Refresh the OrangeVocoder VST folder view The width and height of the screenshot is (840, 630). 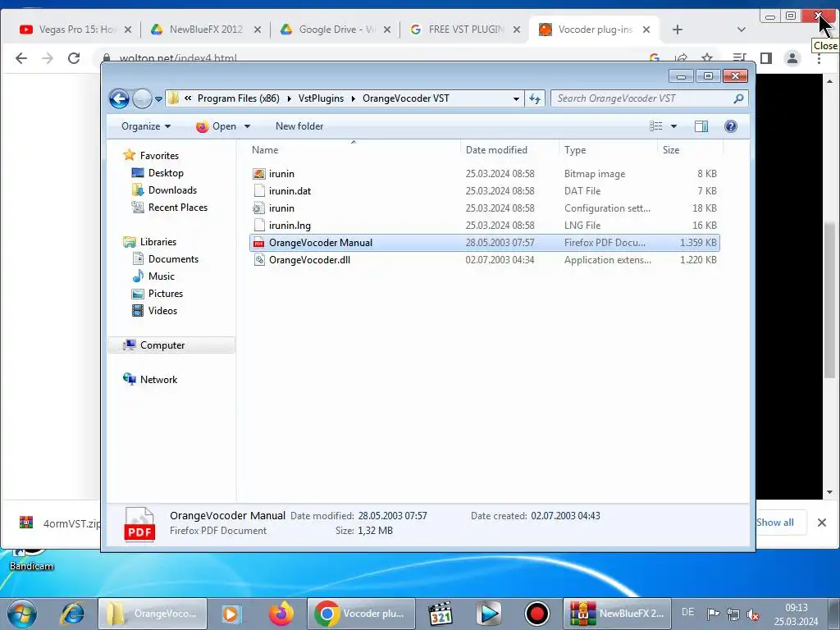tap(535, 98)
